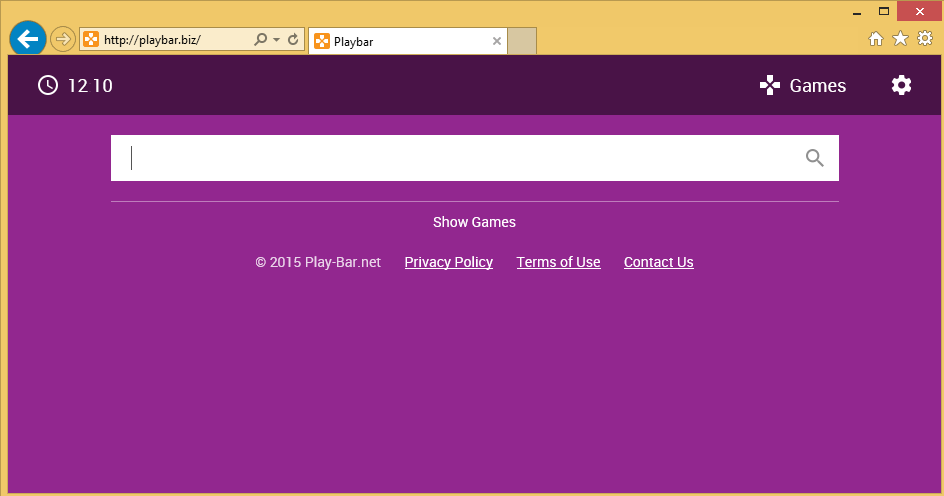Minimize the browser window
The height and width of the screenshot is (496, 944).
(x=857, y=12)
